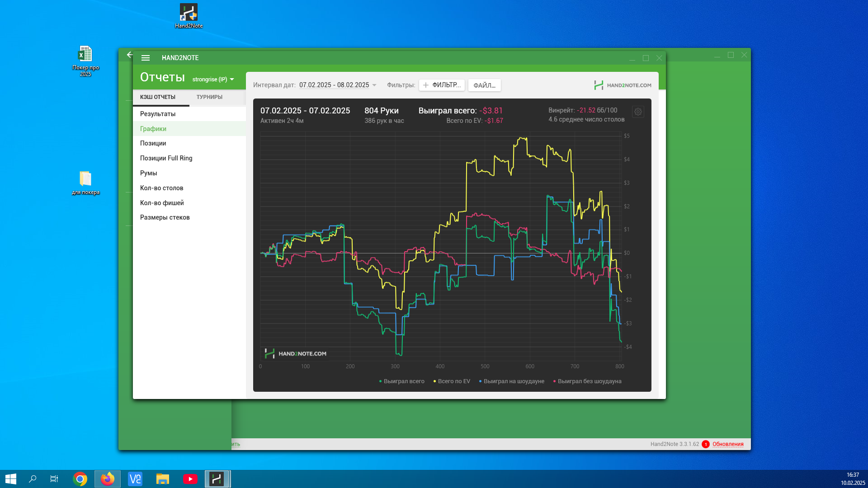Open Task View on the taskbar

point(54,479)
